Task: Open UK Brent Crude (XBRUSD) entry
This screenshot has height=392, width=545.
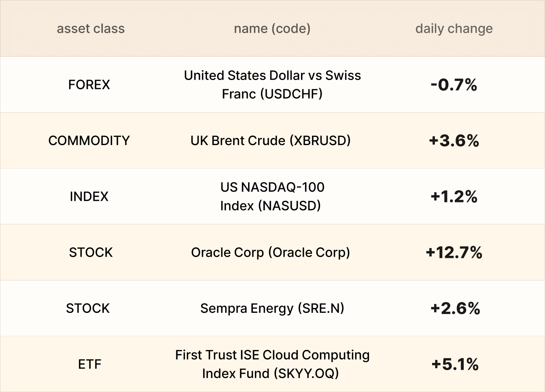Action: tap(270, 141)
